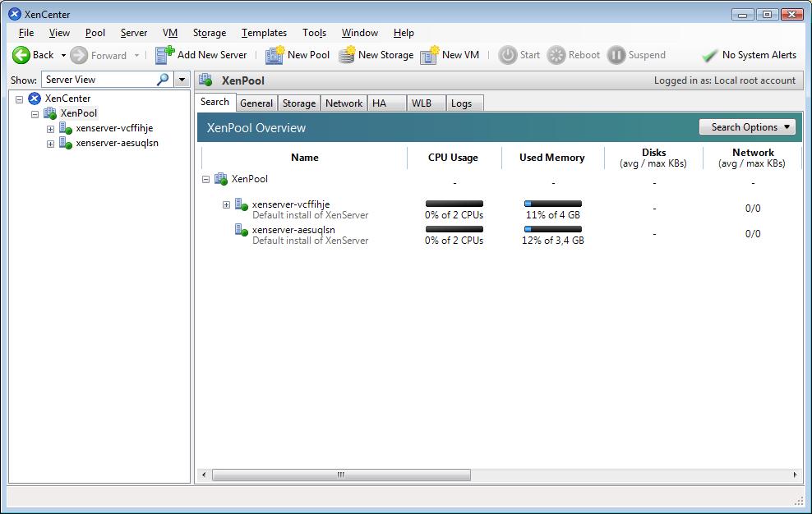Click the green checkmark alerts icon
812x514 pixels.
(709, 55)
